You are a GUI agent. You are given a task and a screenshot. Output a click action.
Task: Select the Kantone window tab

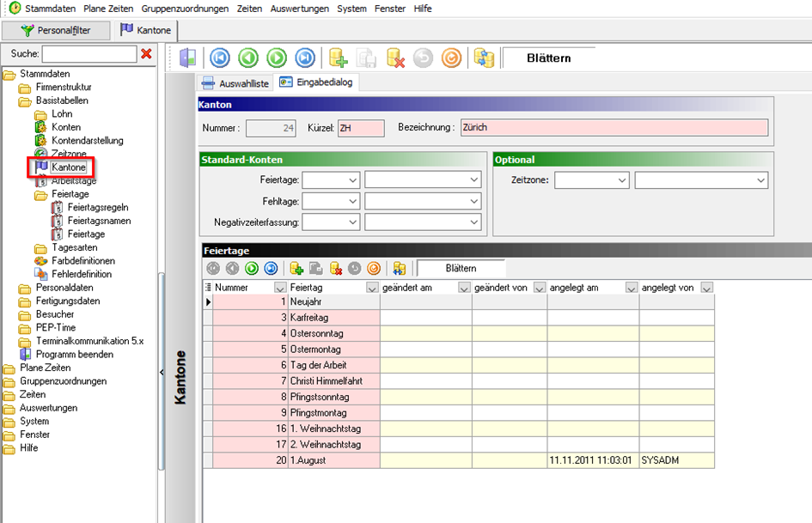[146, 30]
